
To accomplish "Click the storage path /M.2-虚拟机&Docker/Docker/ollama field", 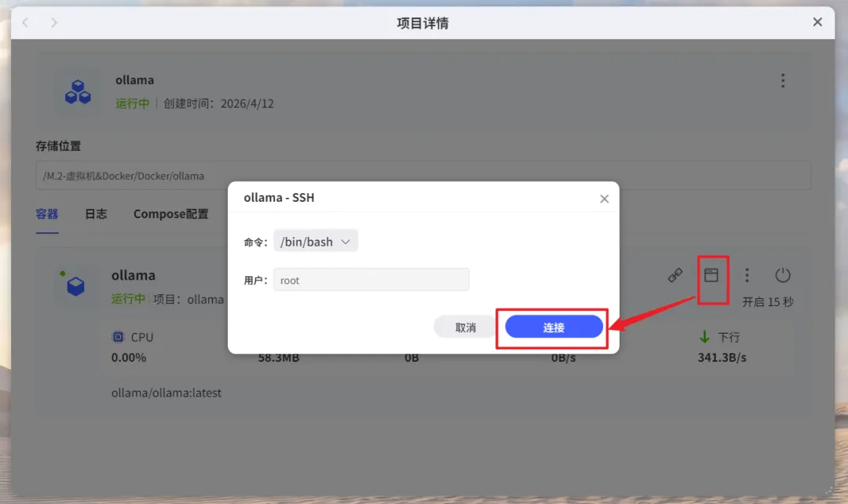I will tap(423, 176).
